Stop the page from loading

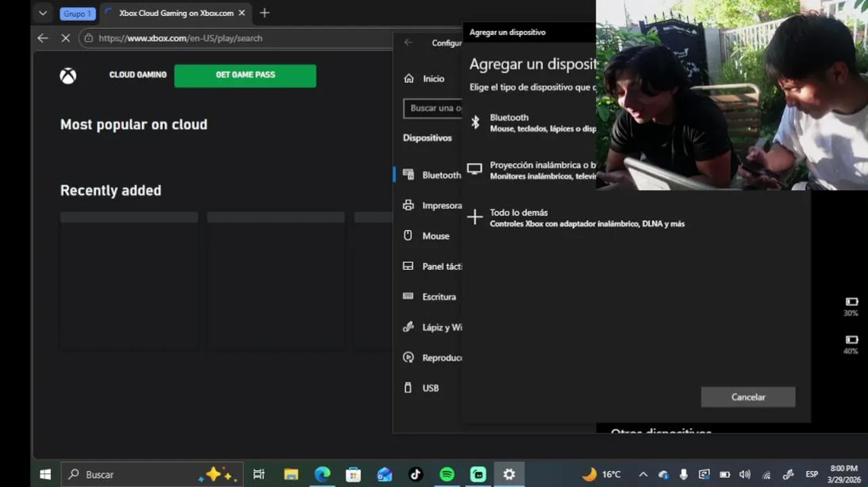point(66,38)
